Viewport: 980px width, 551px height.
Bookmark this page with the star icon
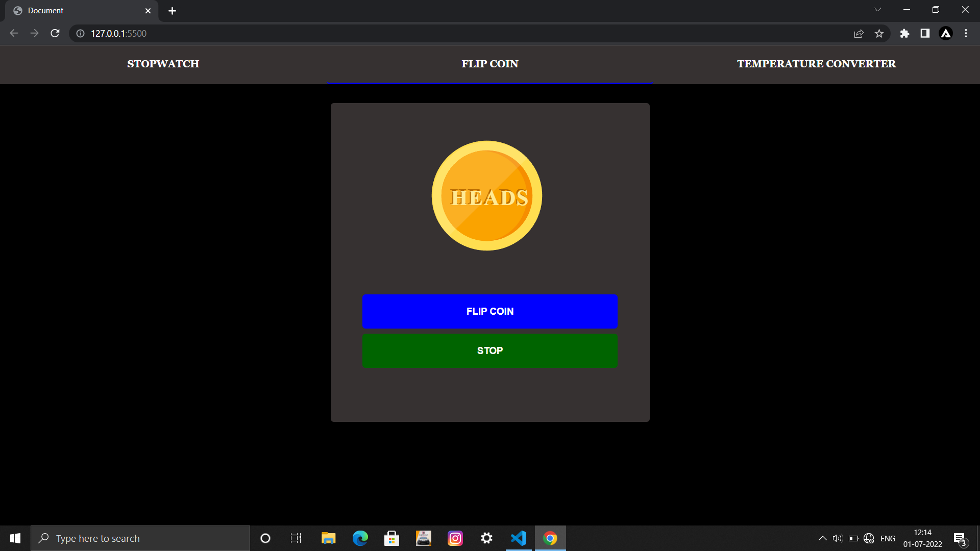coord(879,33)
